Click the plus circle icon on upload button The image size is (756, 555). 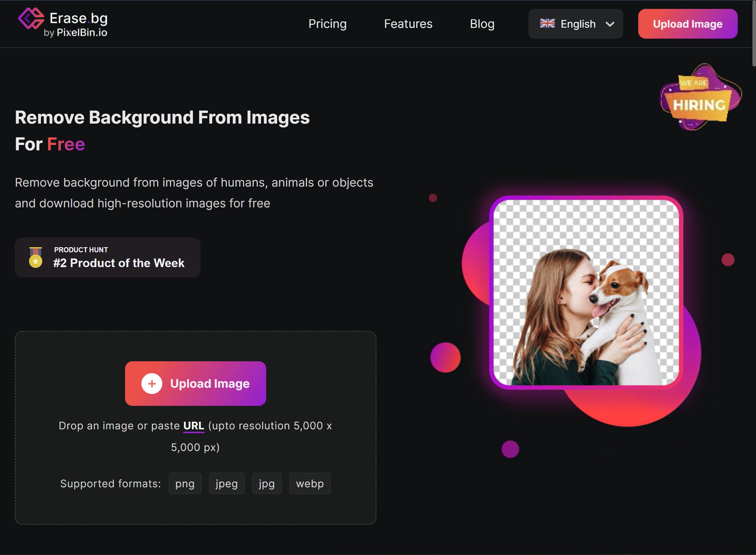[152, 384]
